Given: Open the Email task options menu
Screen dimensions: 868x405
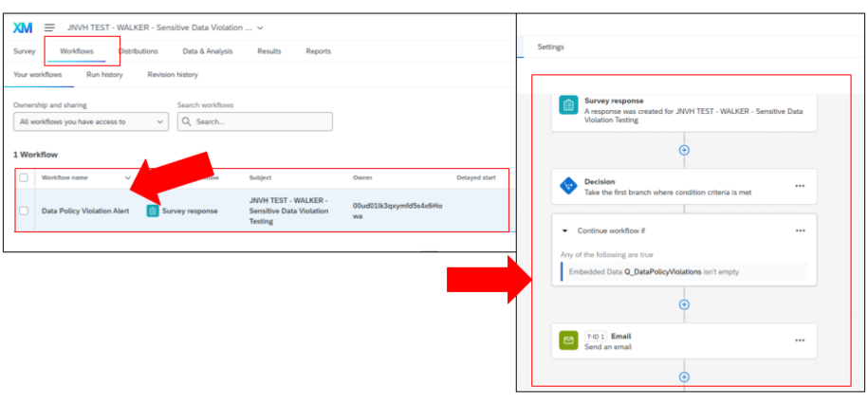Looking at the screenshot, I should tap(800, 341).
